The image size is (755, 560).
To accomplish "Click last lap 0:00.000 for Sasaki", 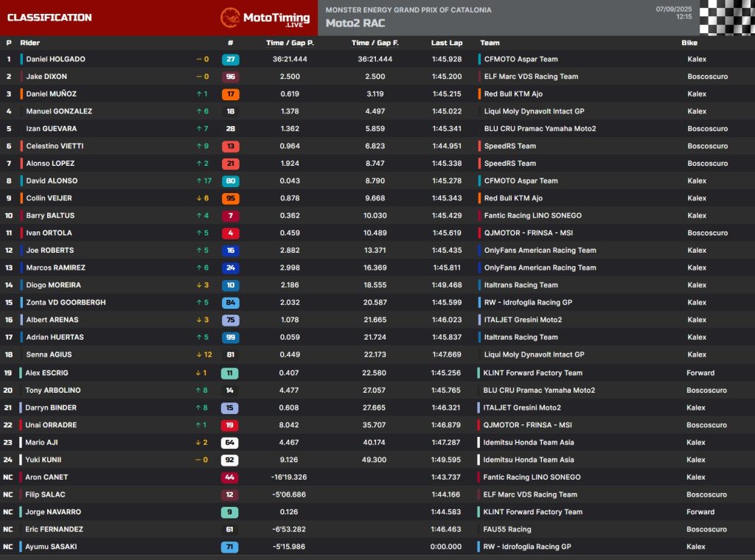I will click(446, 547).
